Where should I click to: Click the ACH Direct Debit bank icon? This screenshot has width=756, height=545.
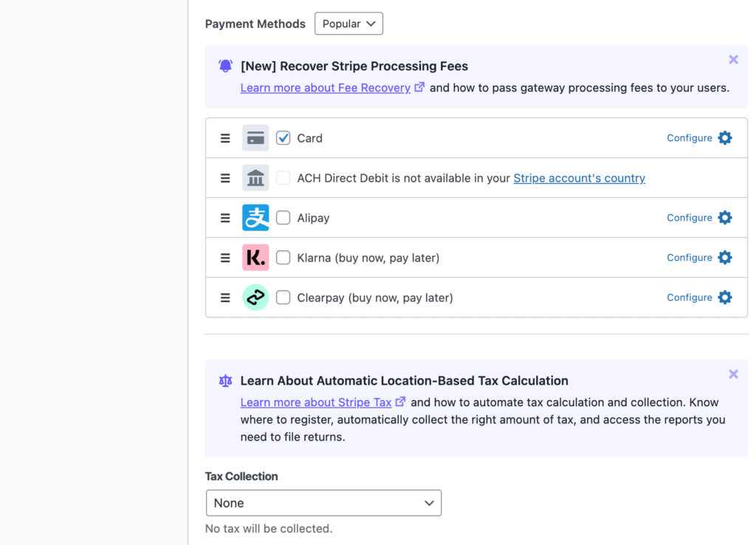(255, 178)
